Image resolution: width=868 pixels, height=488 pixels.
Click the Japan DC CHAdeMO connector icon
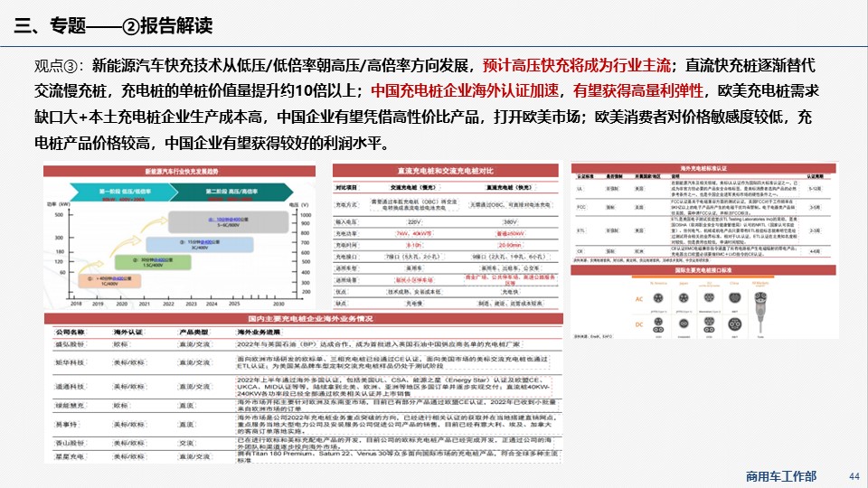click(684, 324)
